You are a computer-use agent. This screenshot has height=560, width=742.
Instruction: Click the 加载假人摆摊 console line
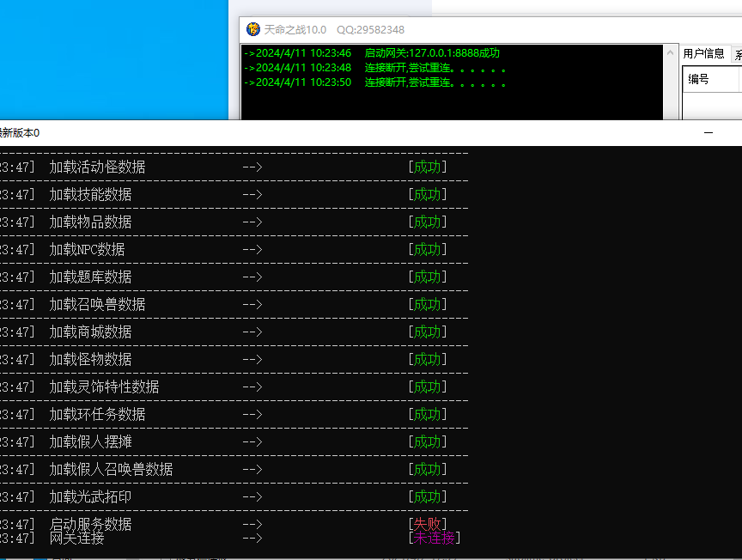223,441
